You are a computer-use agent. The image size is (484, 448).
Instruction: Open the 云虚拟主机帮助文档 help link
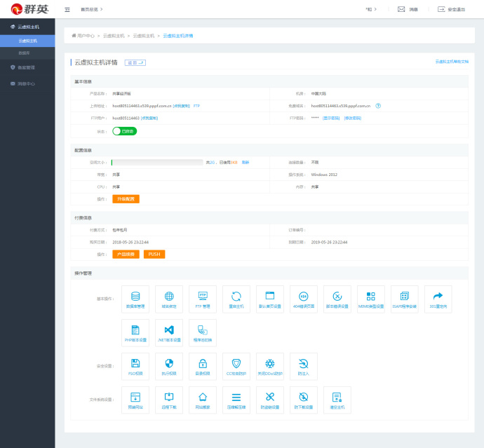(x=452, y=62)
